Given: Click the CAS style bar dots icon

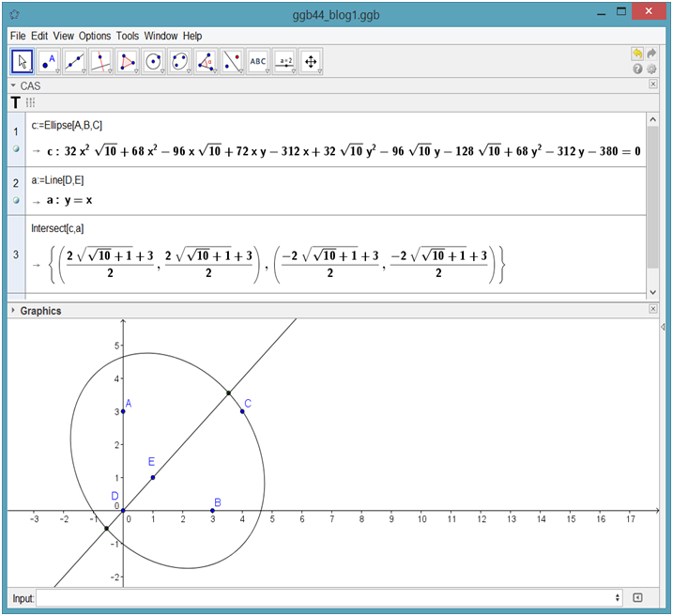Looking at the screenshot, I should [x=30, y=102].
